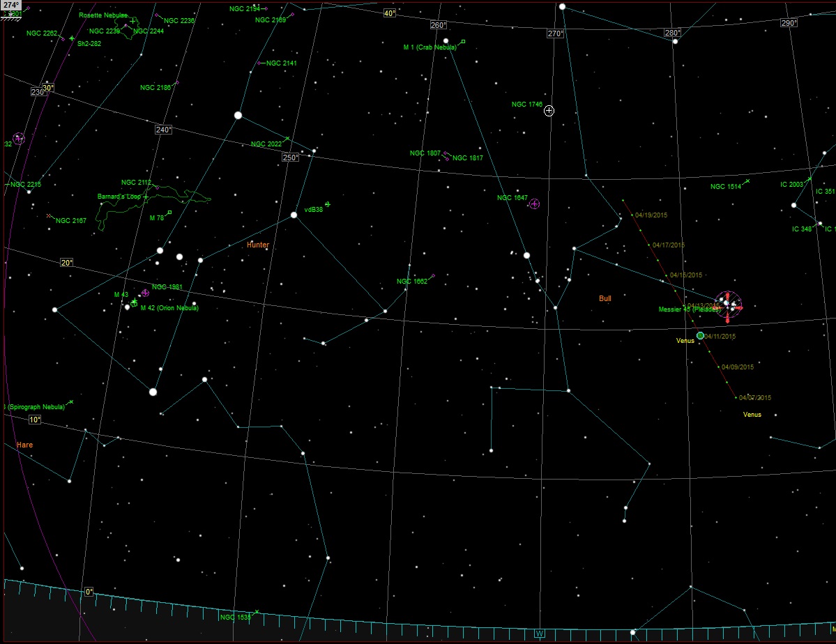Select the M 42 Orion Nebula symbol
Image resolution: width=836 pixels, height=644 pixels.
pos(134,302)
